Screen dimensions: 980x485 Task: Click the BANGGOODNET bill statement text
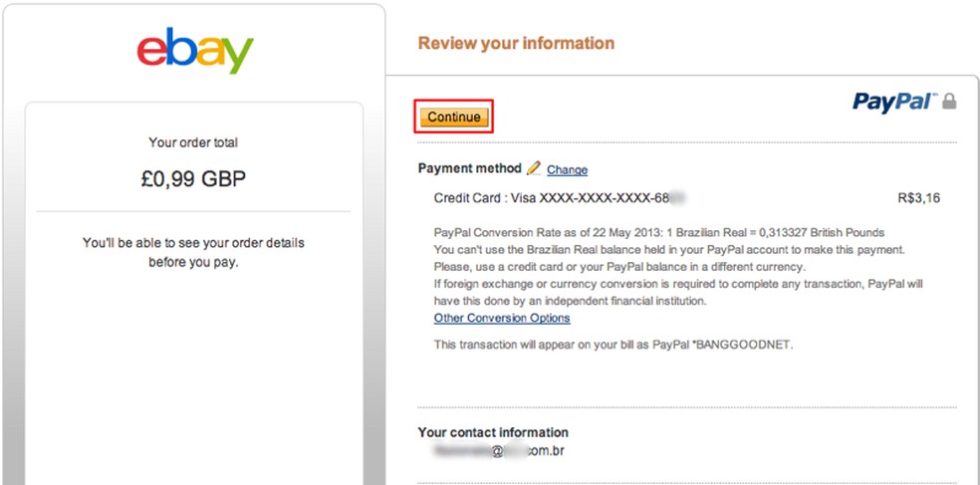(612, 345)
